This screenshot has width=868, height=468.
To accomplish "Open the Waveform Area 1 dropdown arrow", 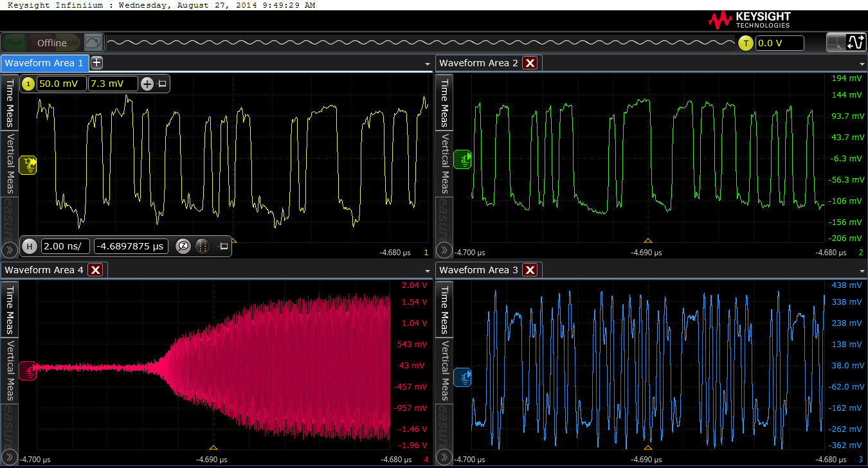I will pyautogui.click(x=427, y=64).
